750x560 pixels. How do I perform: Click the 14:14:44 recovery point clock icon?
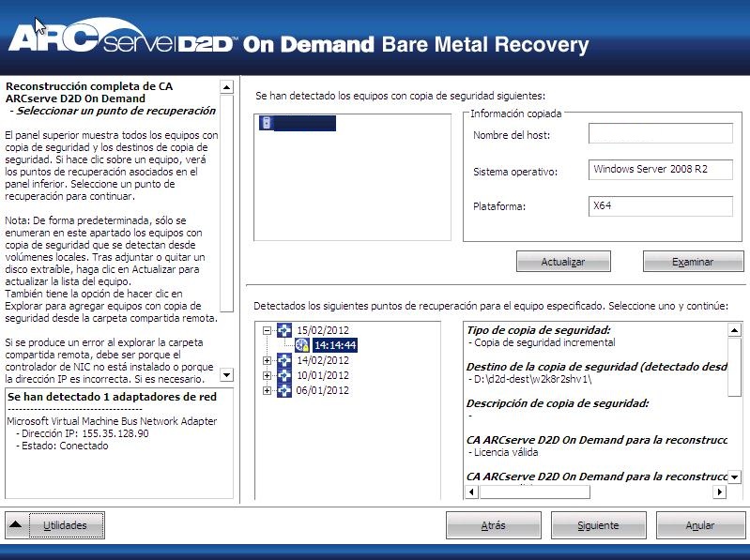click(302, 345)
